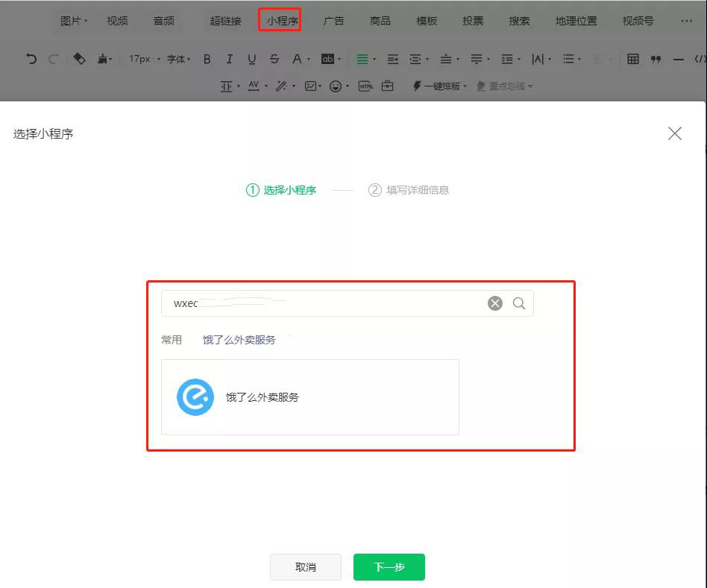Click the 饿了么外卖服务 common-use link
Viewport: 707px width, 588px height.
click(239, 340)
